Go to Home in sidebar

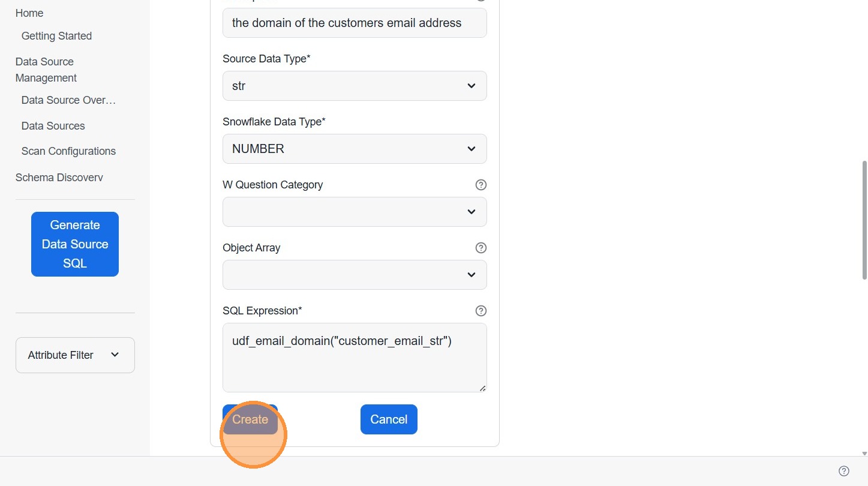[x=29, y=13]
